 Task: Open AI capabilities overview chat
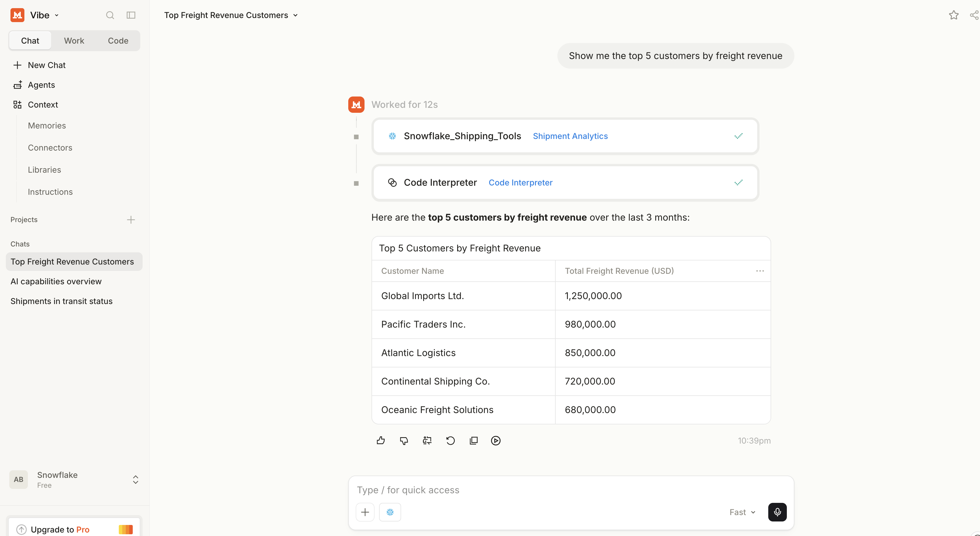point(56,281)
